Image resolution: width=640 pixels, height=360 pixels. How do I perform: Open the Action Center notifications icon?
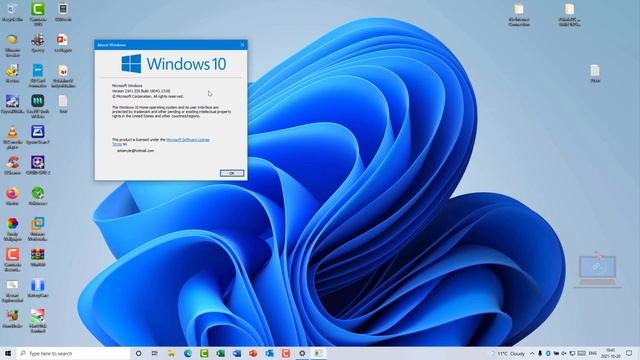click(629, 353)
